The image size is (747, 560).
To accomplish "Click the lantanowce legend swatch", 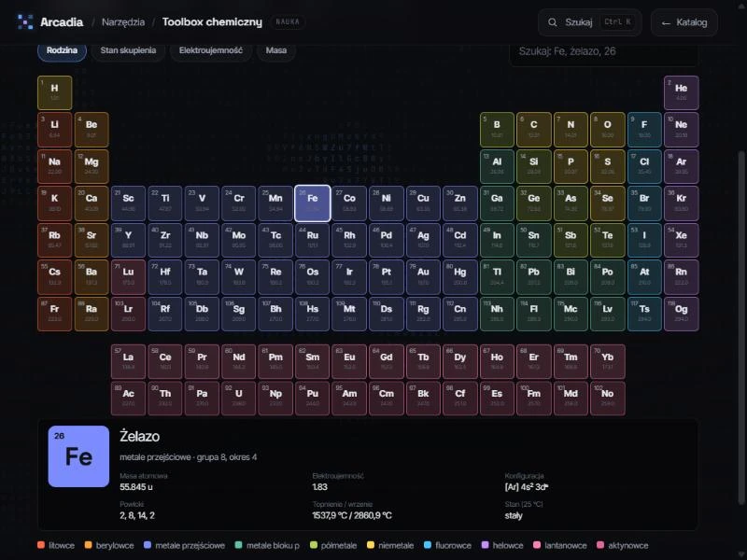I will (537, 545).
